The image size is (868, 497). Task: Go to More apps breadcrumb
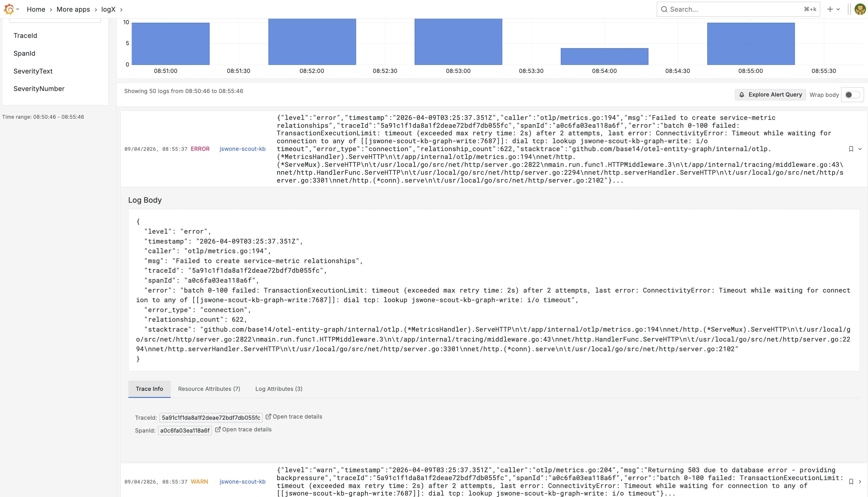[x=73, y=9]
